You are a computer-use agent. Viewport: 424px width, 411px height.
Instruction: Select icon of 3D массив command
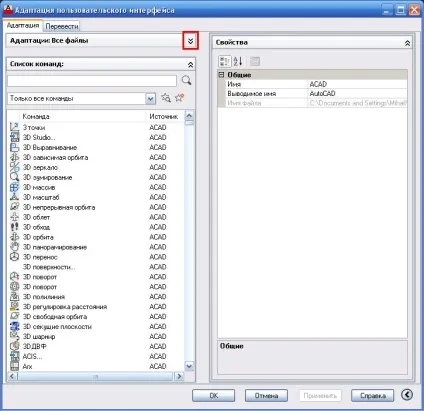[14, 187]
